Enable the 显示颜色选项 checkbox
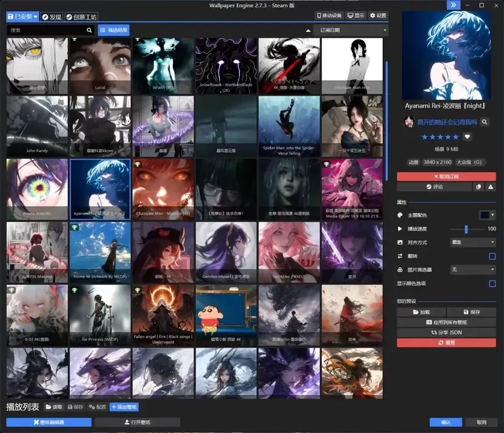 (x=492, y=283)
